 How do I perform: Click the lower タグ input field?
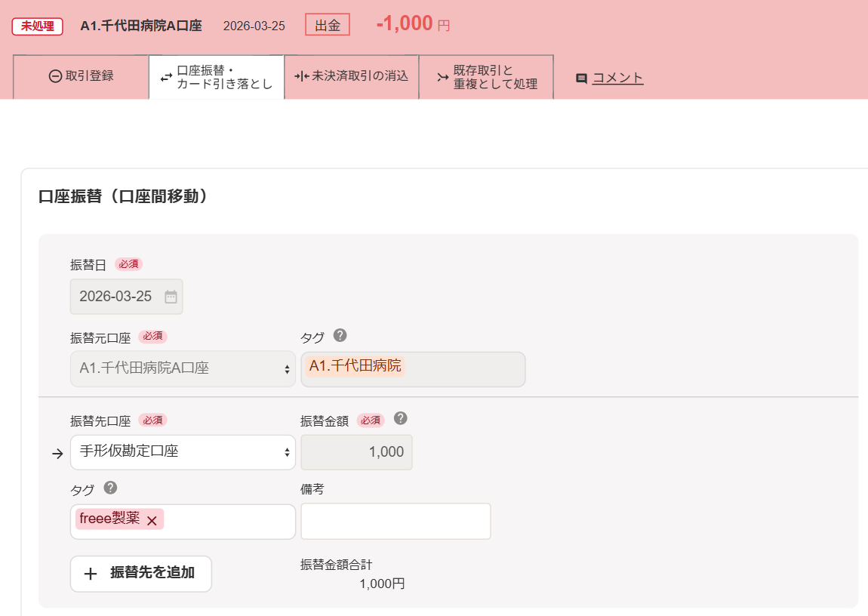tap(183, 522)
